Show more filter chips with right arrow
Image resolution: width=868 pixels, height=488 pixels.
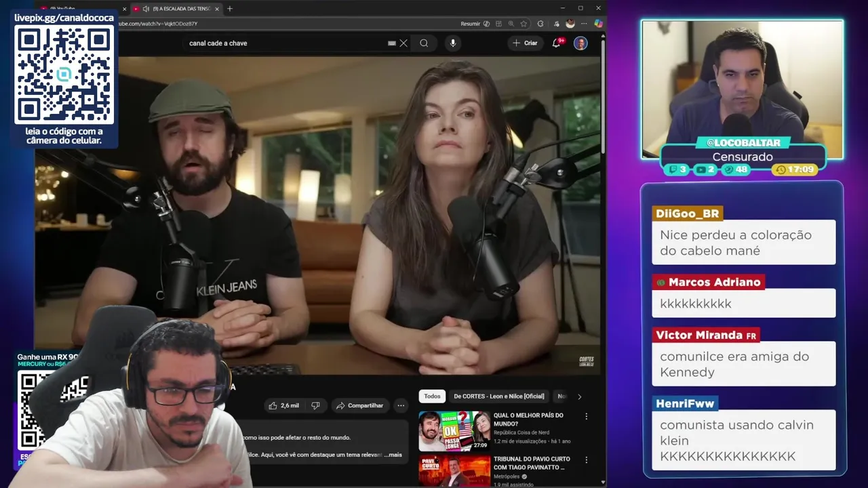579,396
